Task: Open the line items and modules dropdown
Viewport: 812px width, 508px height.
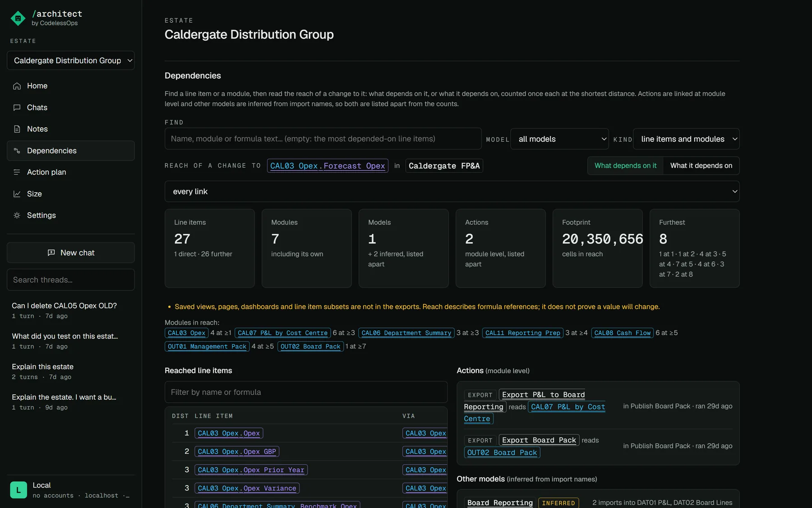Action: coord(686,139)
